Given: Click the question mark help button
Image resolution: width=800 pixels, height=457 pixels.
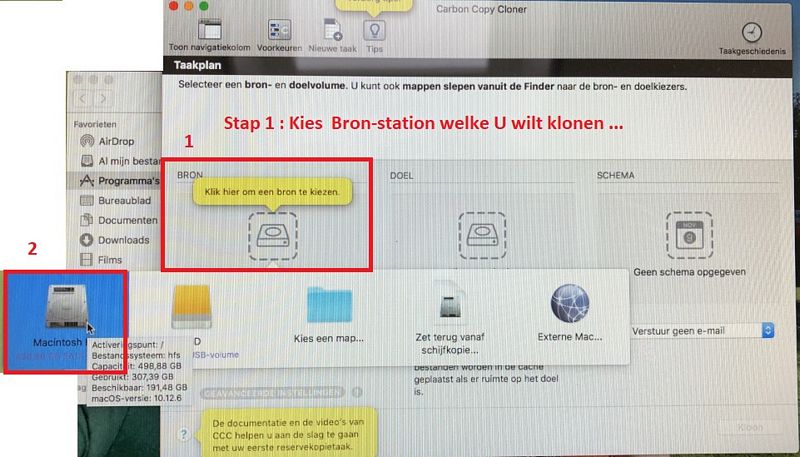Looking at the screenshot, I should pyautogui.click(x=184, y=434).
